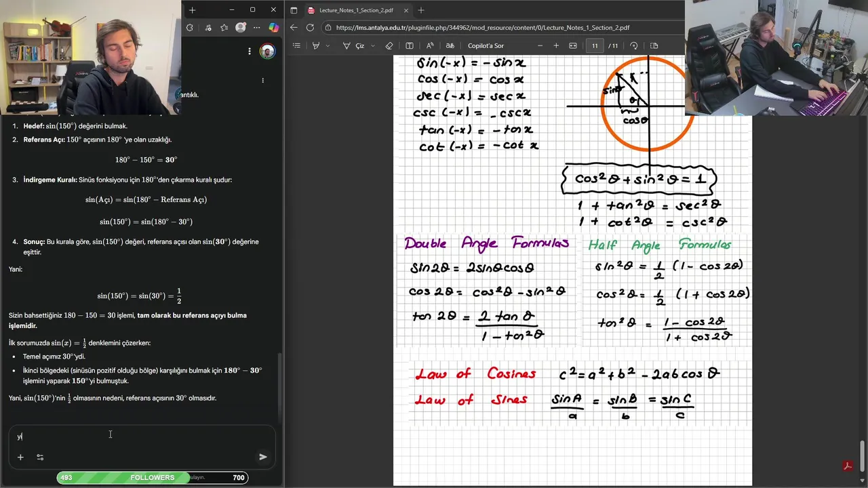The image size is (868, 488).
Task: Click the media control music icon
Action: tap(207, 28)
